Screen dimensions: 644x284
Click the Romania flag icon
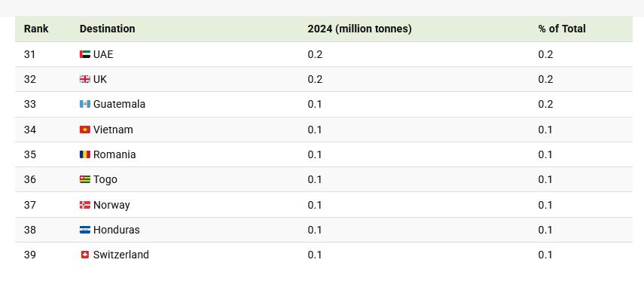point(84,154)
